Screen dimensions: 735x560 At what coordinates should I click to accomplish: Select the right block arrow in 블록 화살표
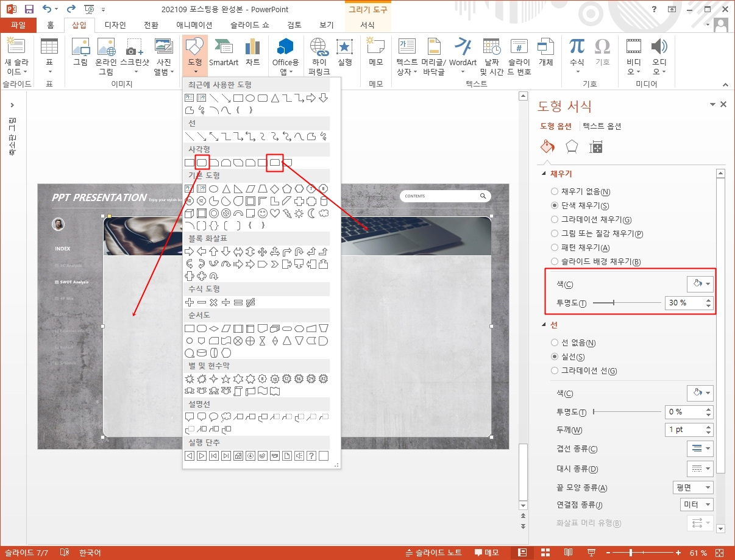tap(189, 252)
